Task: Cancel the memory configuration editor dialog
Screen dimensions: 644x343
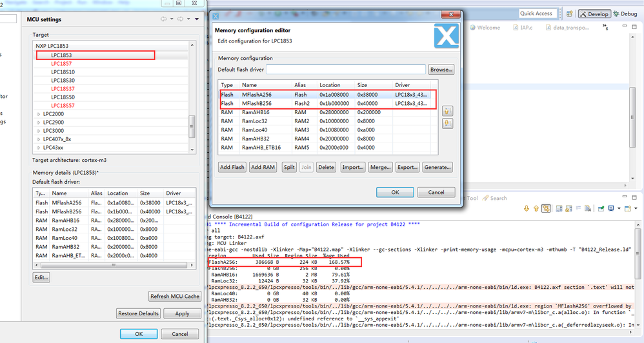Action: 436,192
